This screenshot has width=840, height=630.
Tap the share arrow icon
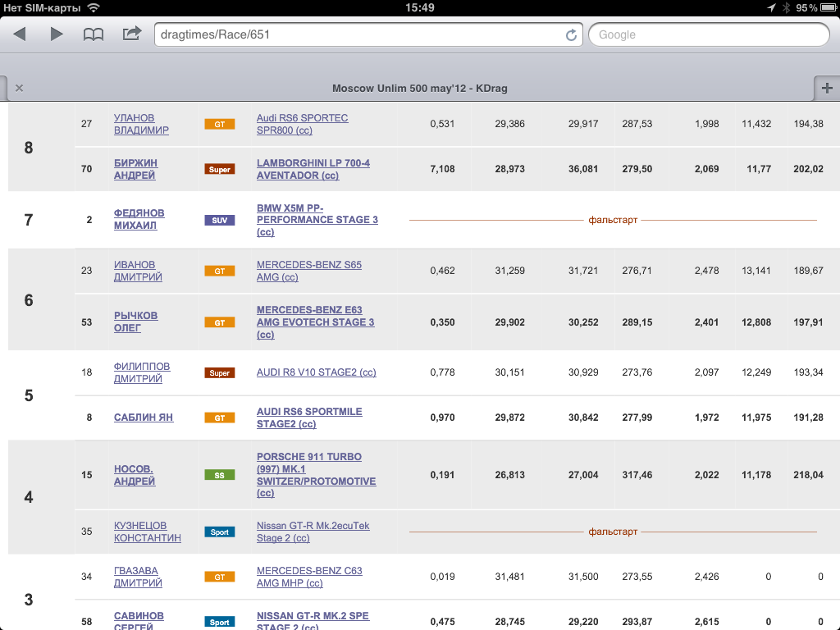pos(132,34)
